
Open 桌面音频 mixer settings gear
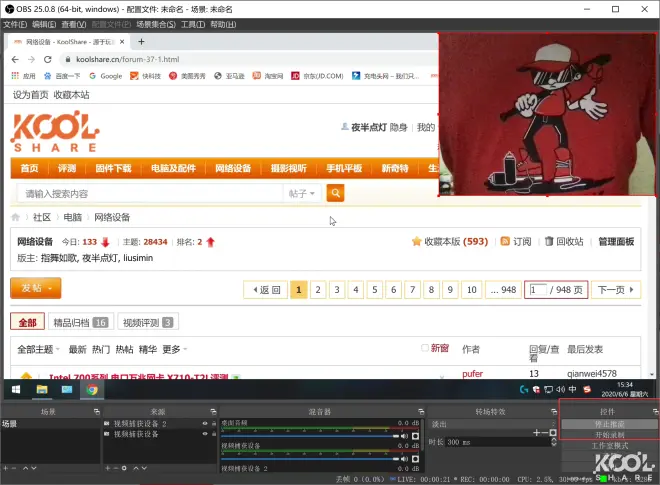[415, 436]
